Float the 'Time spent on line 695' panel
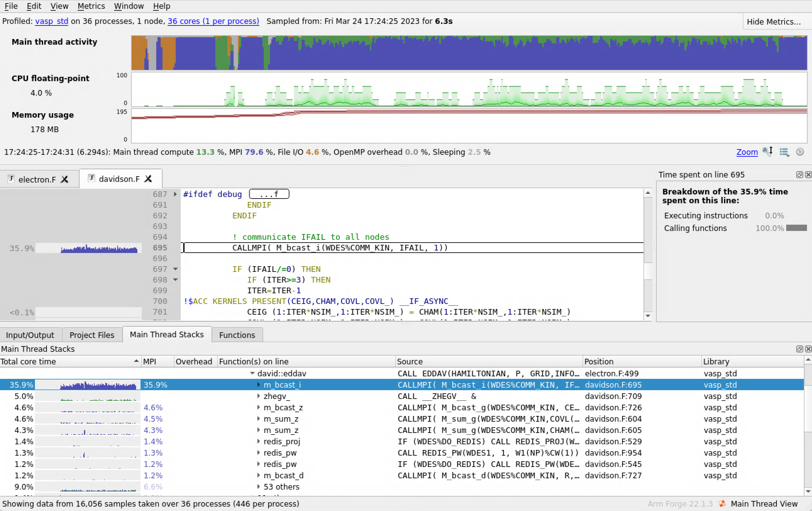812x511 pixels. coord(799,175)
